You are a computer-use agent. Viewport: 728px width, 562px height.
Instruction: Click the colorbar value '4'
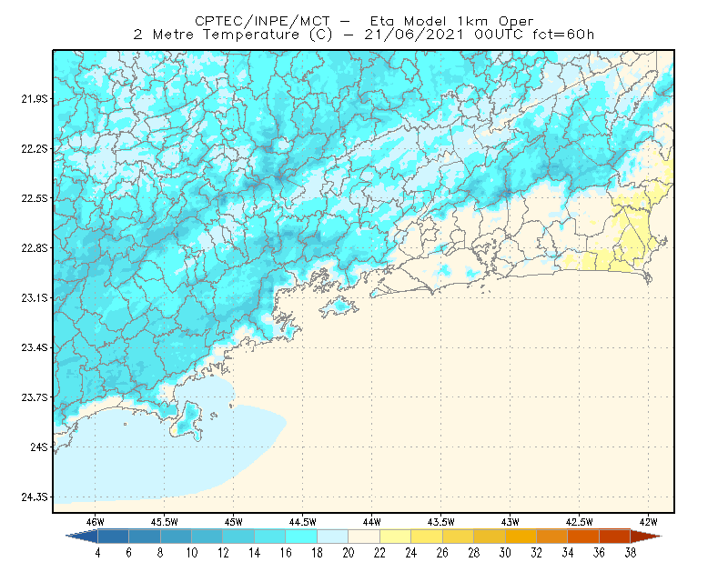(97, 553)
